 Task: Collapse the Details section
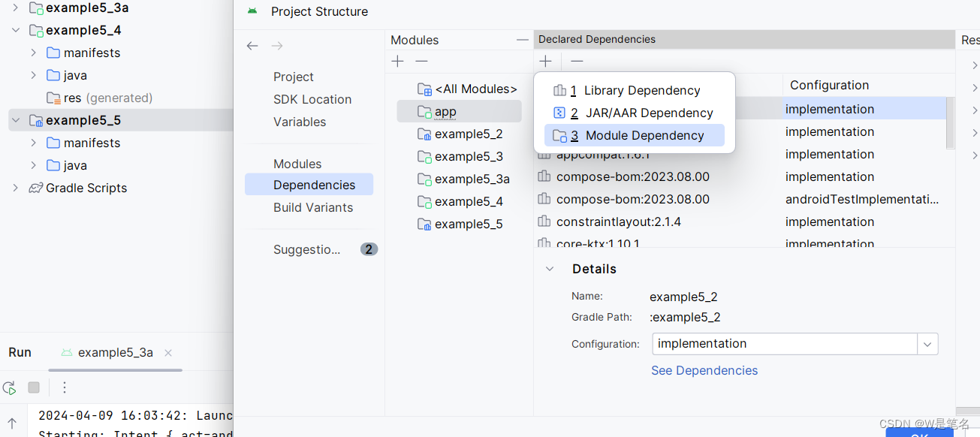point(549,268)
